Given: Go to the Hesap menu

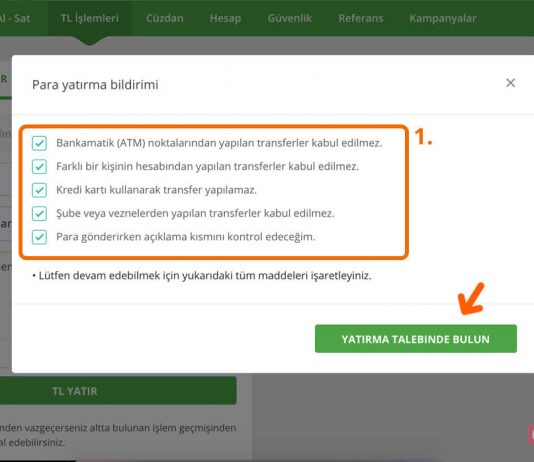Looking at the screenshot, I should 225,18.
